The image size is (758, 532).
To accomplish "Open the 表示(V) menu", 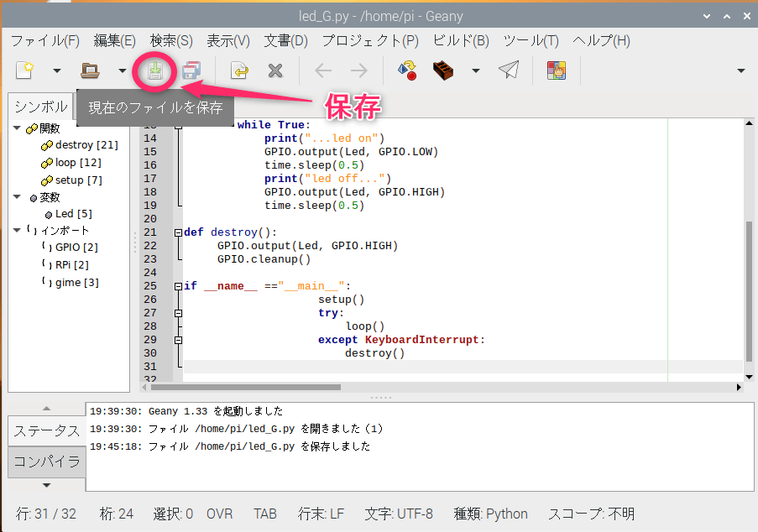I will [228, 40].
